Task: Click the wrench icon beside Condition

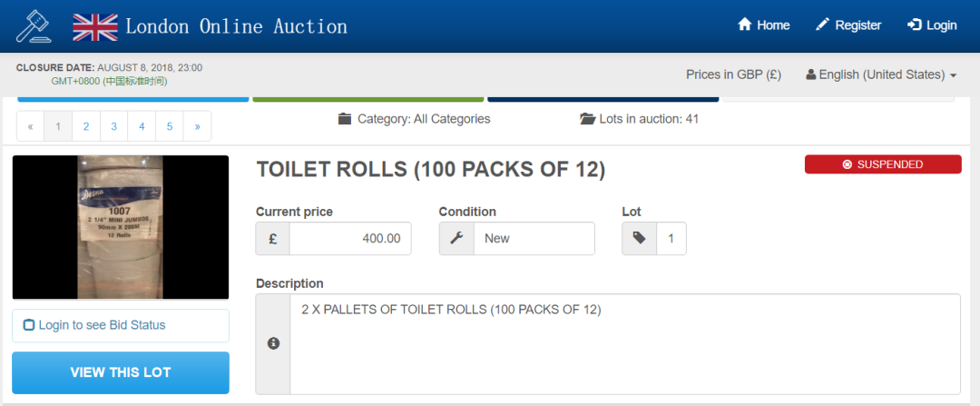Action: click(456, 239)
